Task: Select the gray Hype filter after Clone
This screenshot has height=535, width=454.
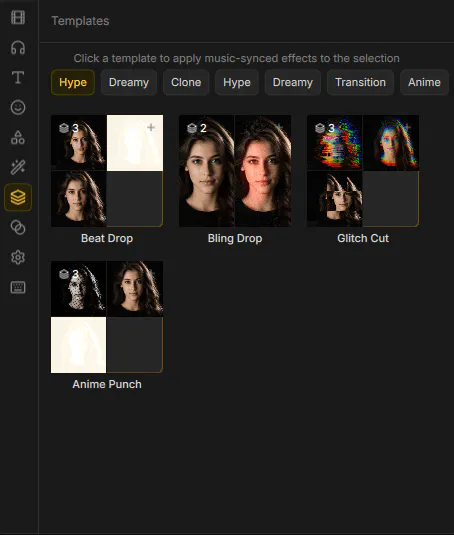Action: (x=237, y=82)
